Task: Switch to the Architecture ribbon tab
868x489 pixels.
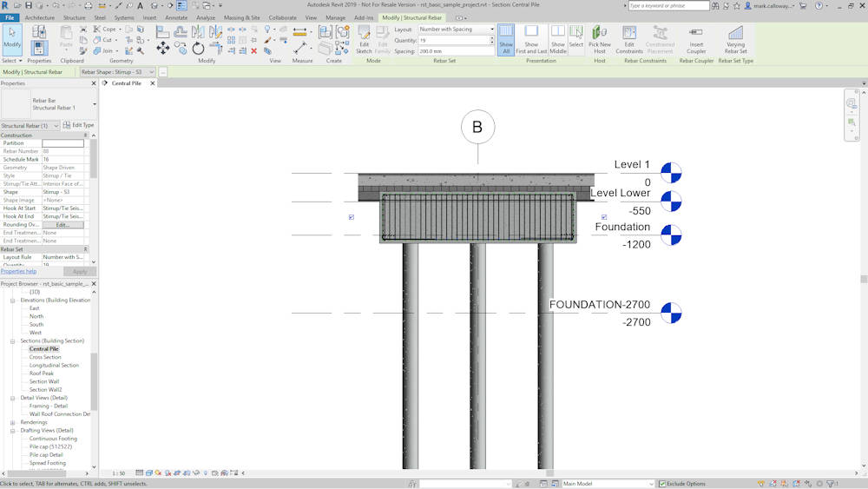Action: 40,17
